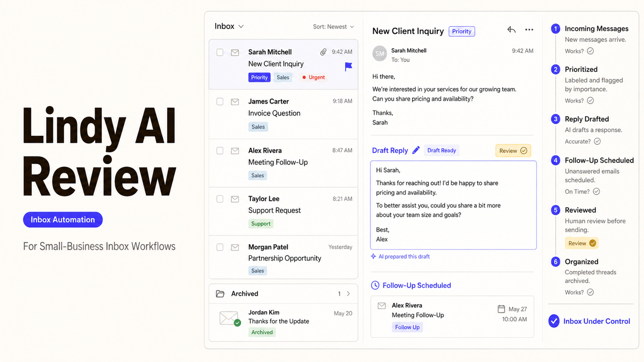The width and height of the screenshot is (644, 362).
Task: Click the clock icon beside Follow-Up Scheduled
Action: 375,285
